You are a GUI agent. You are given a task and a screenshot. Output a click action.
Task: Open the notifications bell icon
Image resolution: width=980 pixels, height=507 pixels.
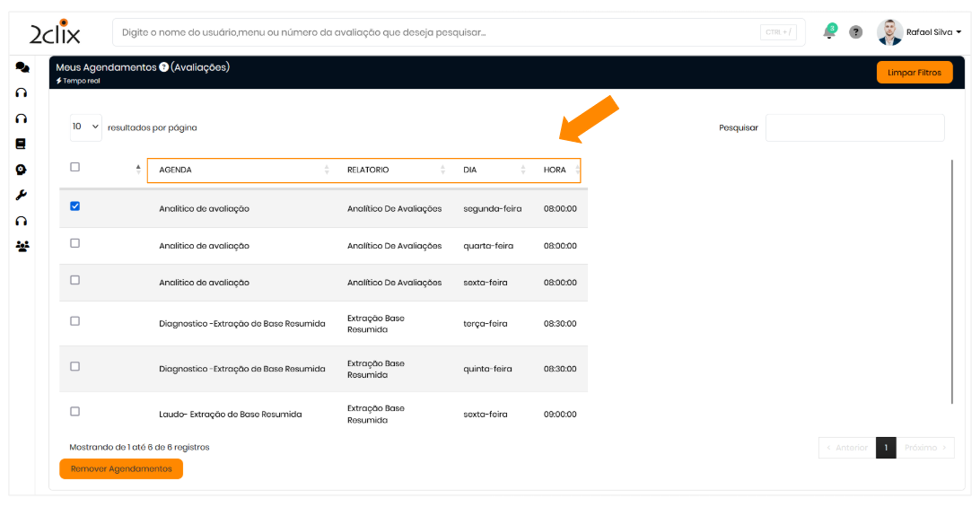tap(828, 32)
